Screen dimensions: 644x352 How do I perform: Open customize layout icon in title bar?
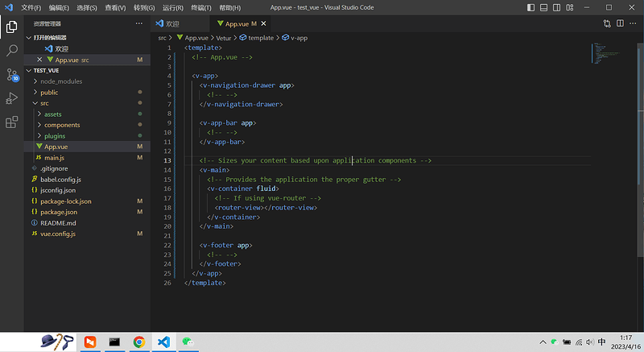pyautogui.click(x=570, y=7)
